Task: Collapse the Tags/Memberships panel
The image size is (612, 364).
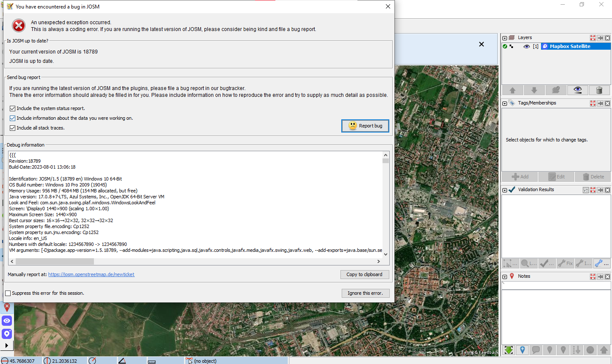Action: coord(505,104)
